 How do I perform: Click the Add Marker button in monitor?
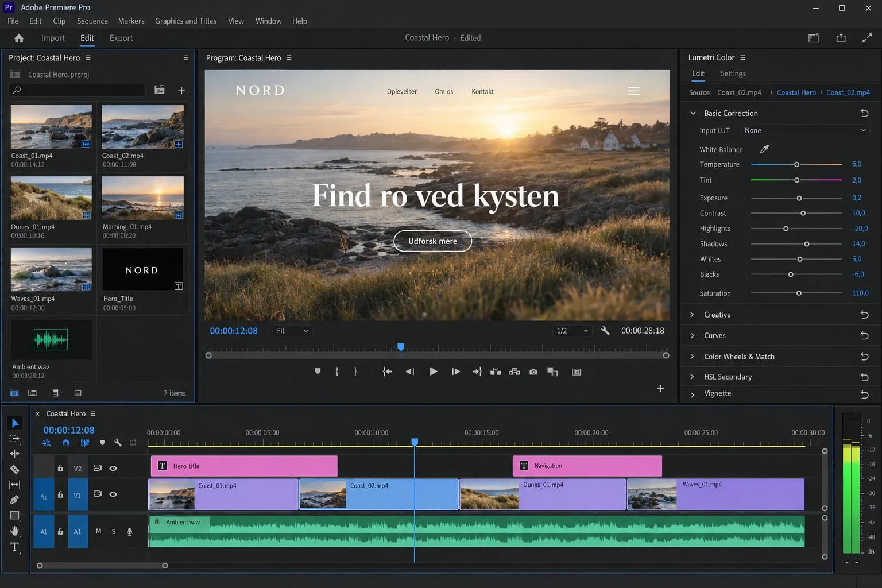pyautogui.click(x=318, y=372)
